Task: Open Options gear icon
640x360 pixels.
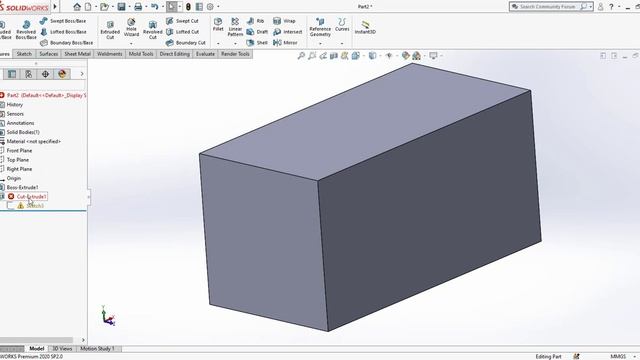Action: [210, 7]
